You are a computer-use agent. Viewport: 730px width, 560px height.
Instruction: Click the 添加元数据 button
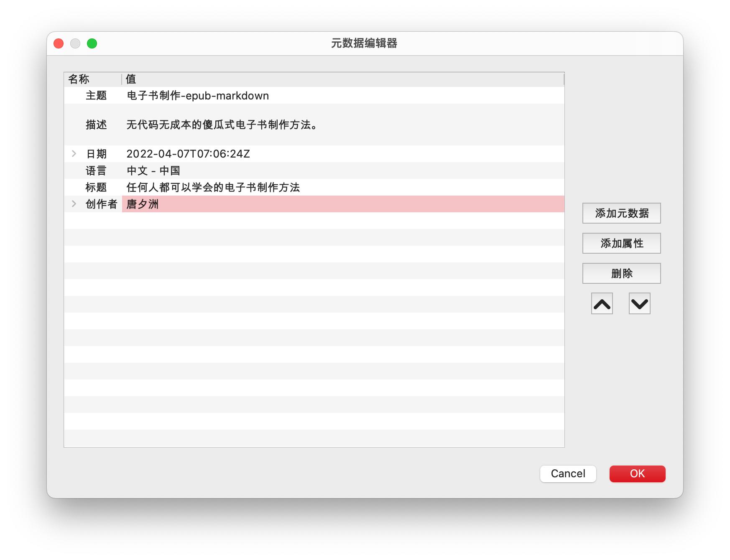click(x=621, y=213)
